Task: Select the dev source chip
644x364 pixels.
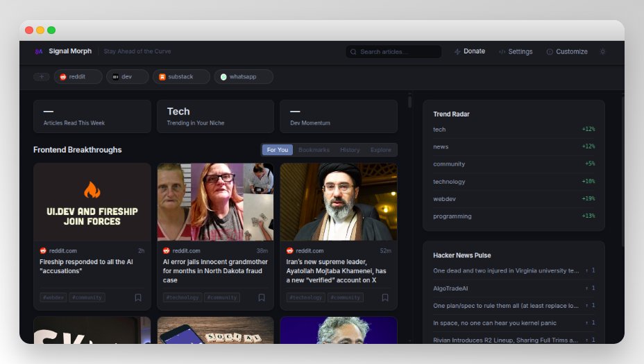Action: (127, 77)
